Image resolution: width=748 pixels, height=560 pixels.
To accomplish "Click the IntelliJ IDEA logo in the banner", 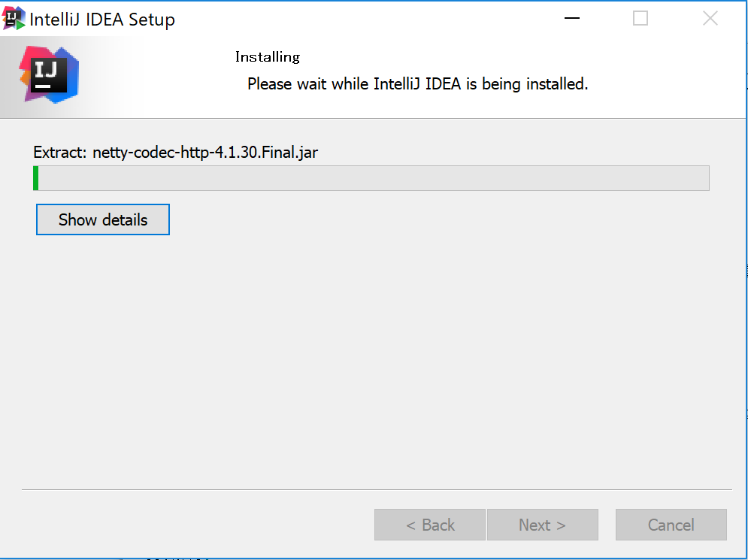I will (x=48, y=75).
